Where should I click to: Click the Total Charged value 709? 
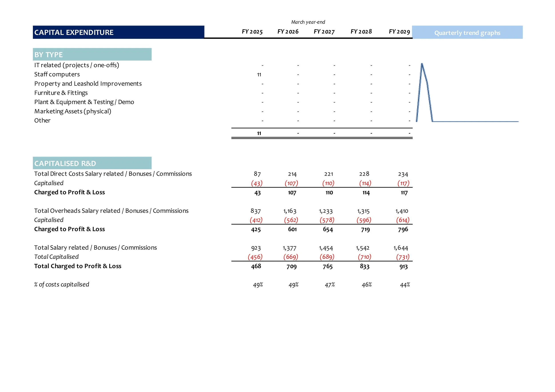(x=291, y=266)
